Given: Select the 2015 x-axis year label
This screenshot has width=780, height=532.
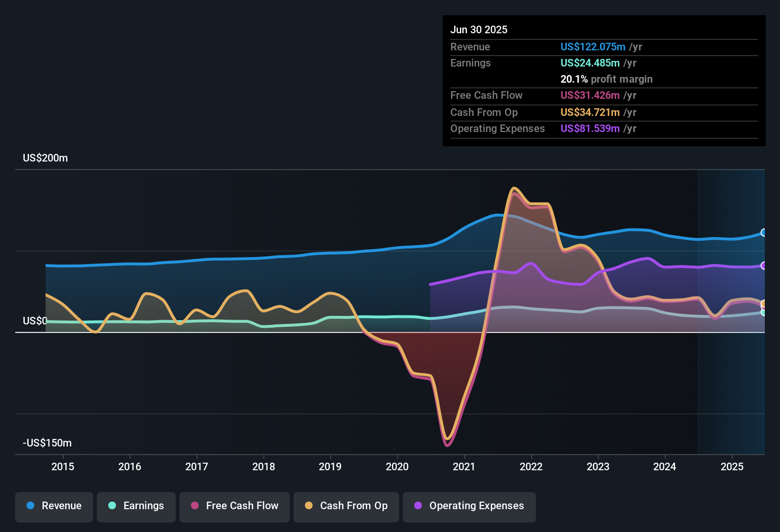Looking at the screenshot, I should 63,467.
